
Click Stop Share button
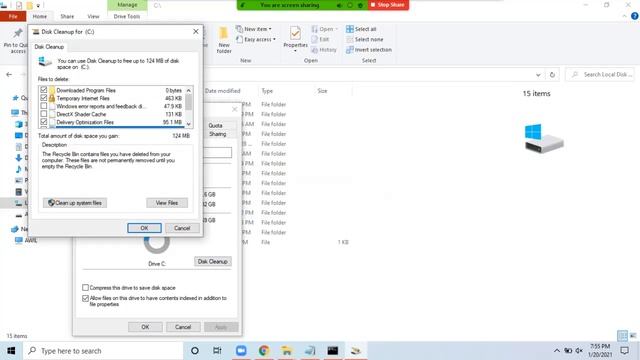(x=388, y=5)
